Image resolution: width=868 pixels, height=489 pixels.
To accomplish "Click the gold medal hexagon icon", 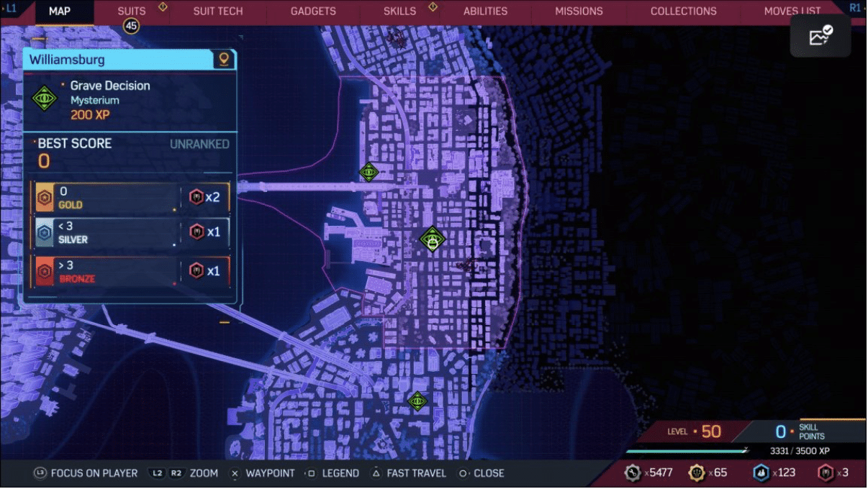I will coord(45,198).
